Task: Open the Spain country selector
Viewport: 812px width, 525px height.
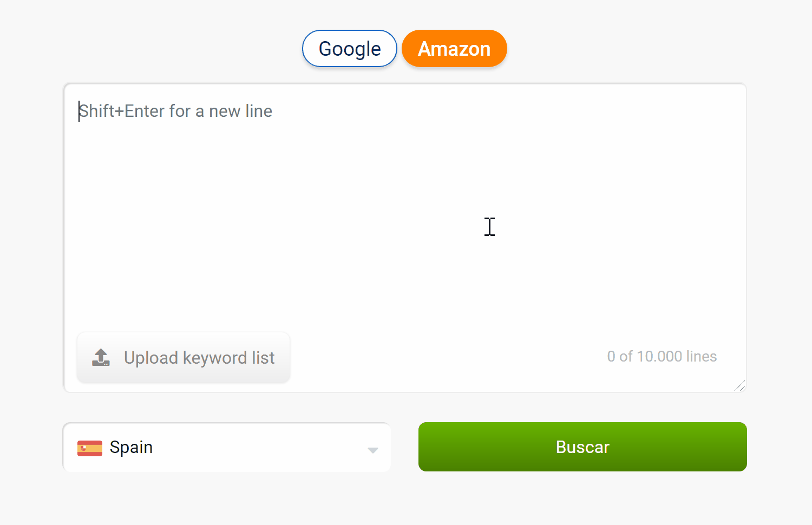Action: [x=226, y=448]
